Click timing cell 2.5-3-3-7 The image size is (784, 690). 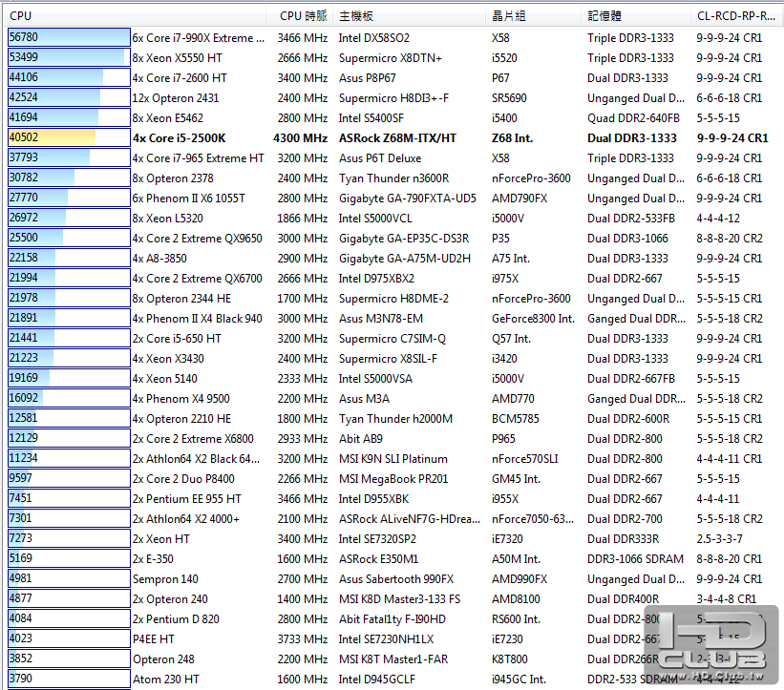pos(719,538)
